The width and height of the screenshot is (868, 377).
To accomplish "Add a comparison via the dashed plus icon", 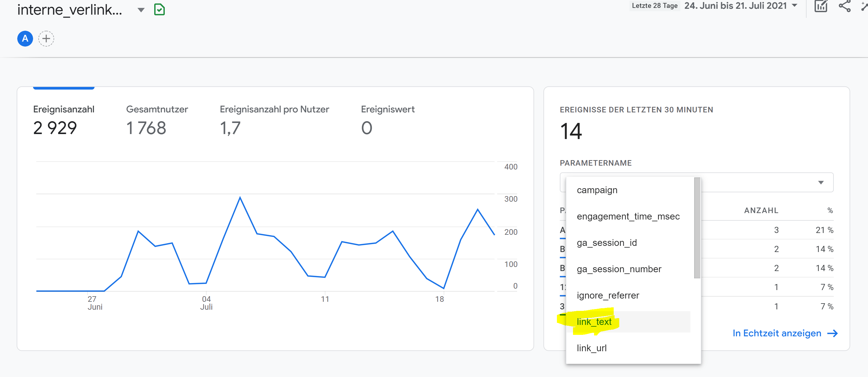I will (x=46, y=38).
